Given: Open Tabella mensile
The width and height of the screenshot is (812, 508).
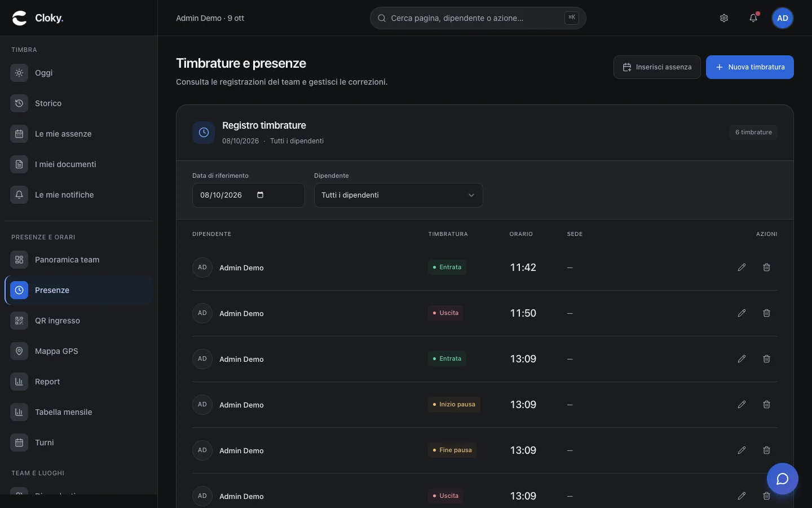Looking at the screenshot, I should 78,412.
